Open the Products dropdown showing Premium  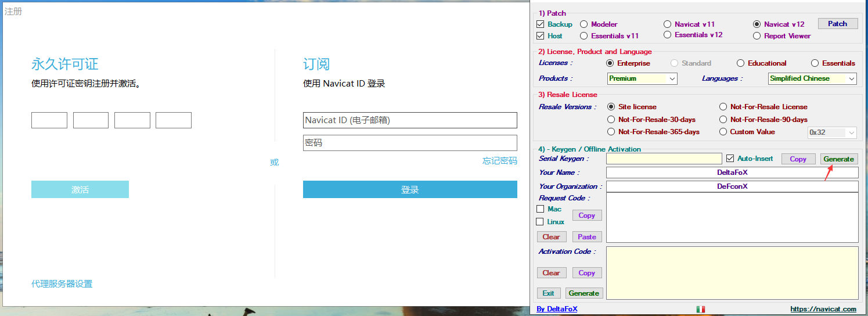tap(642, 78)
